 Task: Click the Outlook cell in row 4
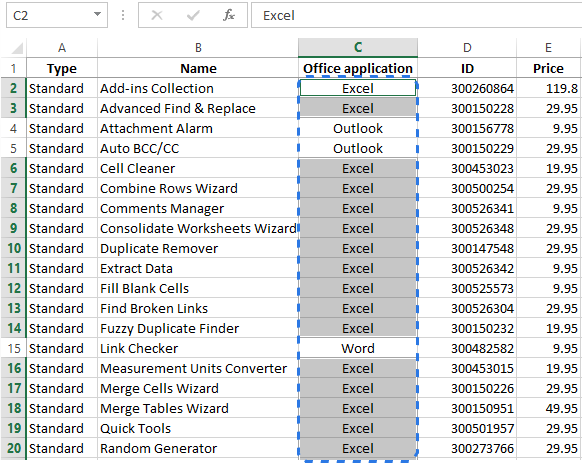point(358,128)
